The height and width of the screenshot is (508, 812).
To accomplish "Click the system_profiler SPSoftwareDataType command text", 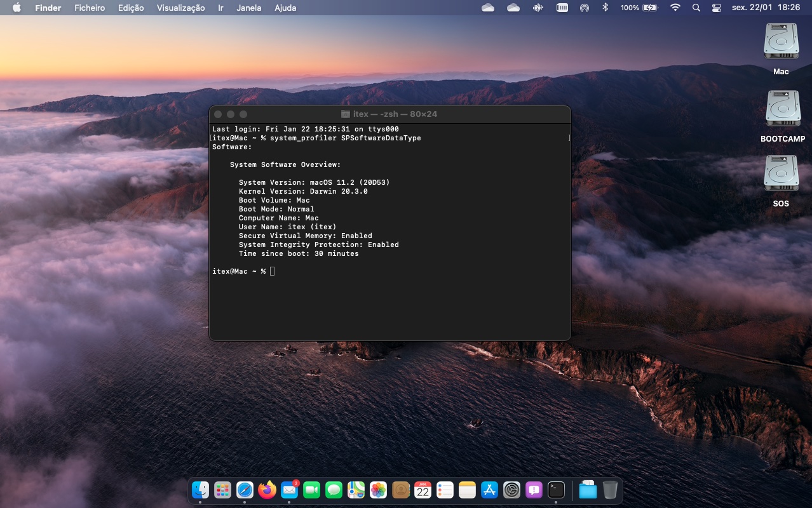I will pyautogui.click(x=346, y=138).
